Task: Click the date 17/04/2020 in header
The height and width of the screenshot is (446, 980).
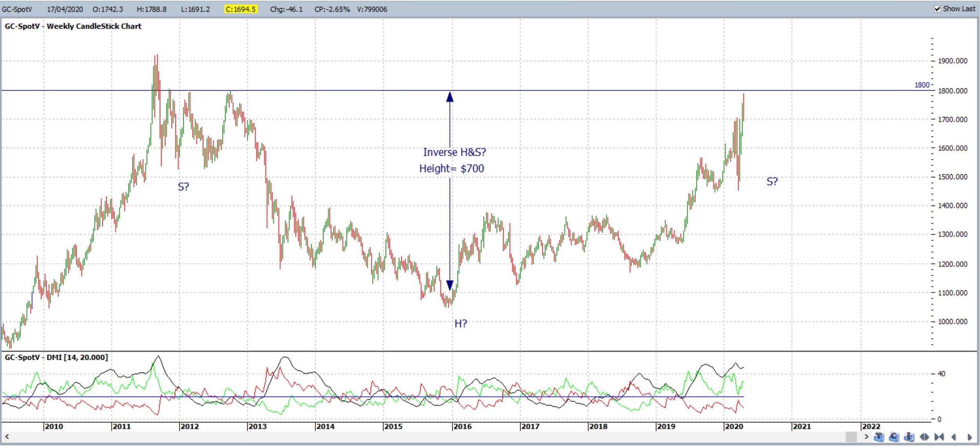Action: 65,9
